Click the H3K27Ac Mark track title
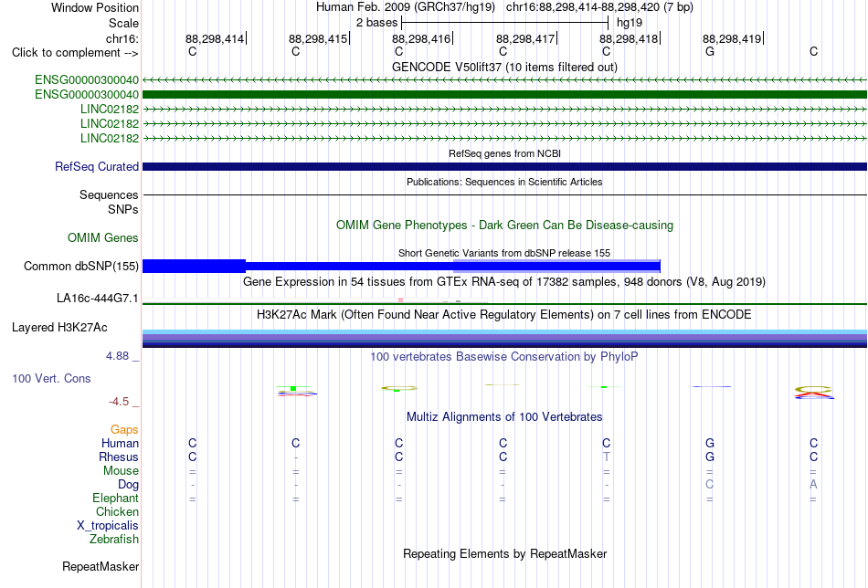The image size is (868, 588). tap(504, 314)
